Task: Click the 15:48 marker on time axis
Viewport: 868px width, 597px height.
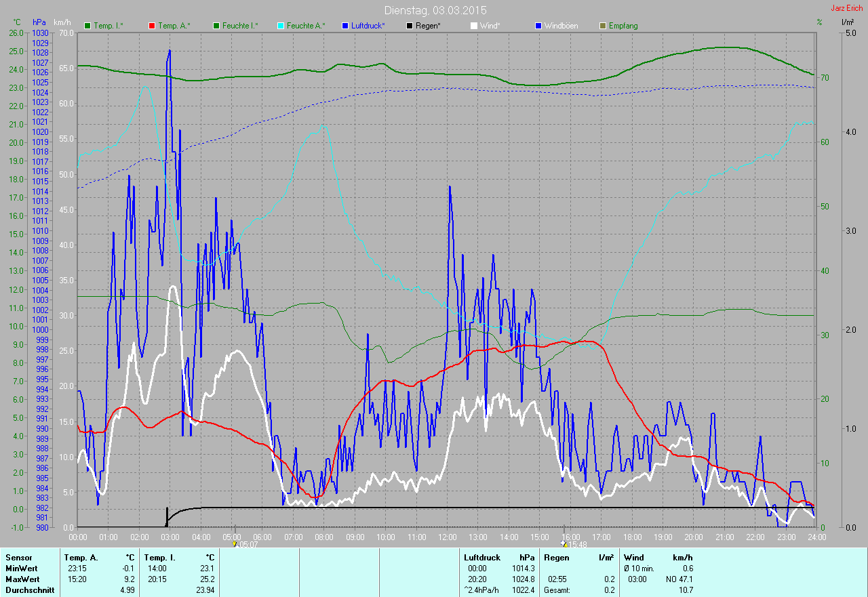Action: click(564, 543)
